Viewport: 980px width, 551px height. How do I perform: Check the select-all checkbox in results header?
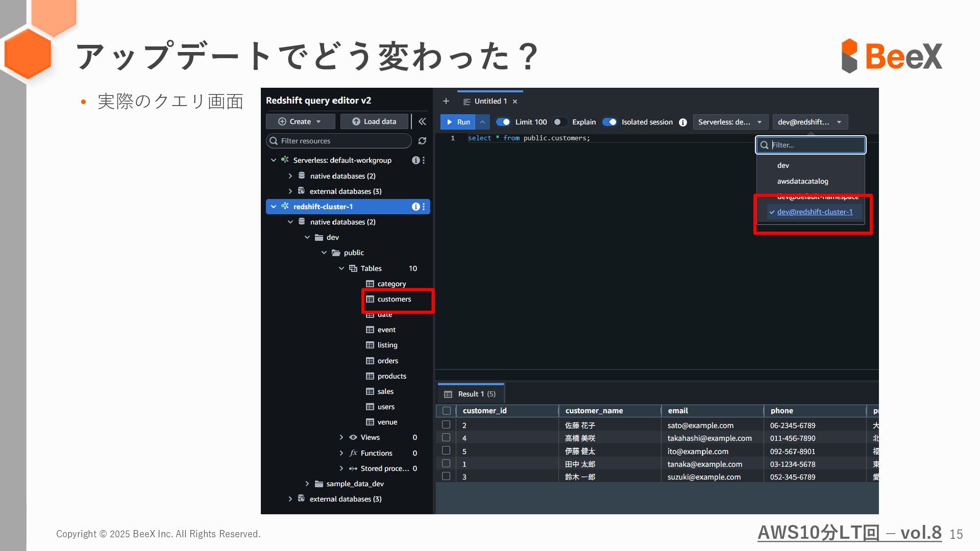pyautogui.click(x=447, y=411)
